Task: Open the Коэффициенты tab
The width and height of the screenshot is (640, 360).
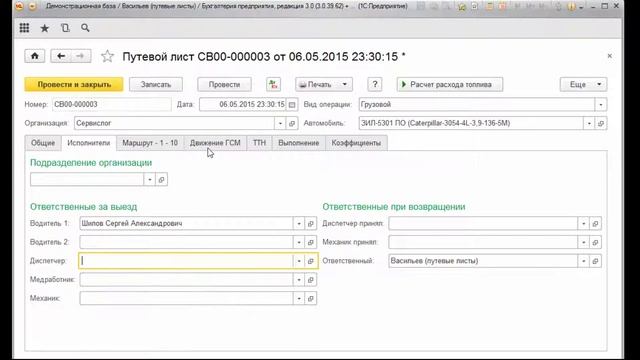Action: [356, 143]
